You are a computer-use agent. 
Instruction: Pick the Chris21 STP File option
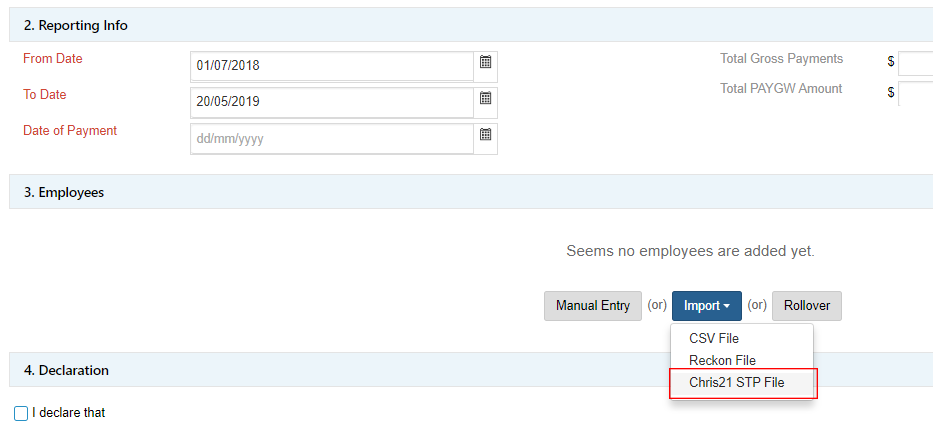[x=737, y=382]
